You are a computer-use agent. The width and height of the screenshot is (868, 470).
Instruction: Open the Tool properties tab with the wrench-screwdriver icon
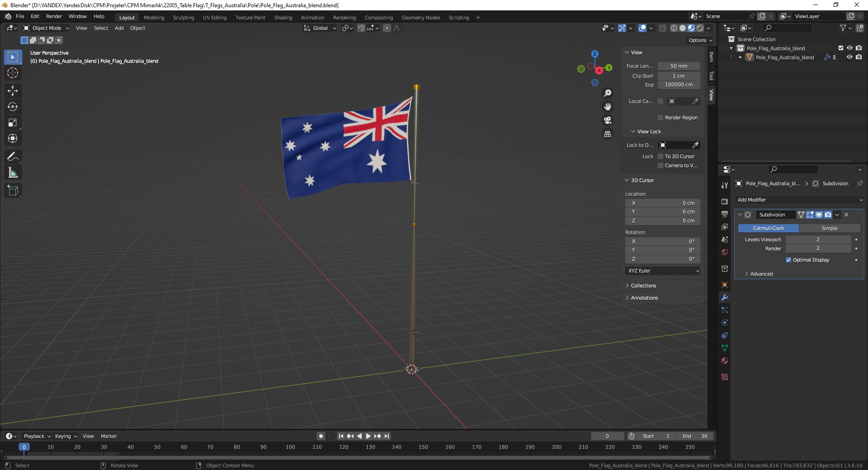click(725, 185)
